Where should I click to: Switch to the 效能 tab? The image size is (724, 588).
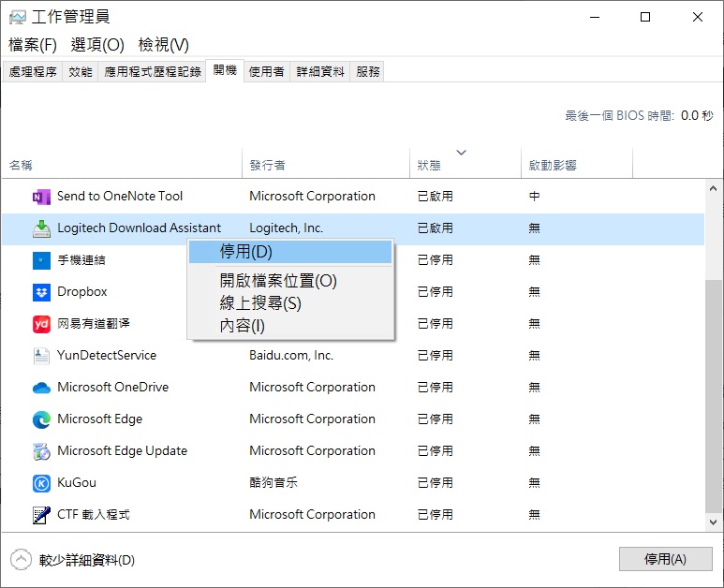click(81, 71)
